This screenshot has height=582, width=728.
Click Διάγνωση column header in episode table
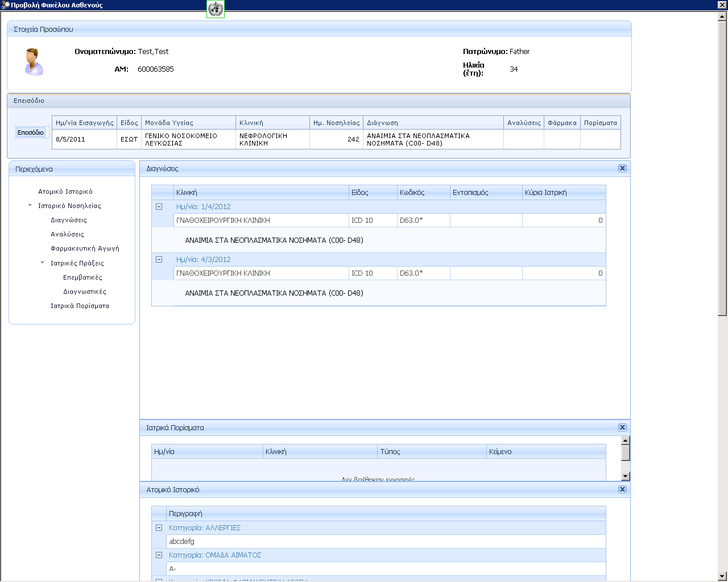click(433, 123)
